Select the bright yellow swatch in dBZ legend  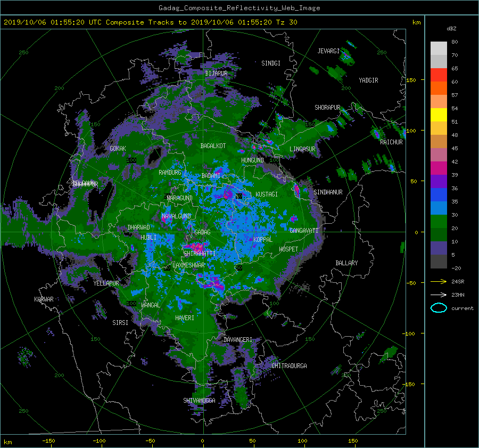coord(439,115)
